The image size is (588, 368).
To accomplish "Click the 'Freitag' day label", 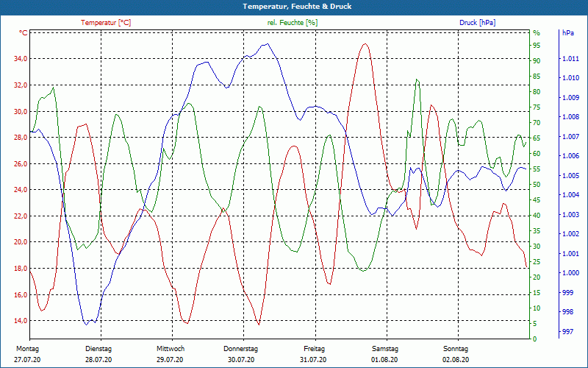I will 315,348.
